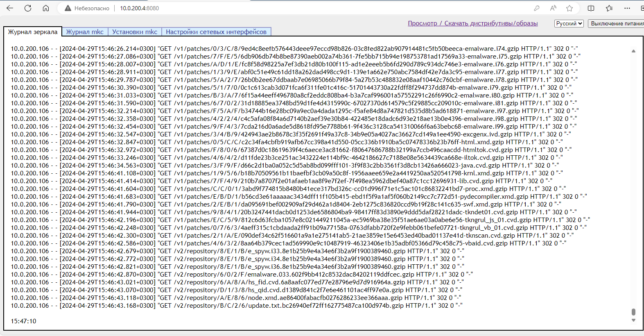Go back using the browser back arrow
The image size is (644, 336).
pyautogui.click(x=10, y=8)
